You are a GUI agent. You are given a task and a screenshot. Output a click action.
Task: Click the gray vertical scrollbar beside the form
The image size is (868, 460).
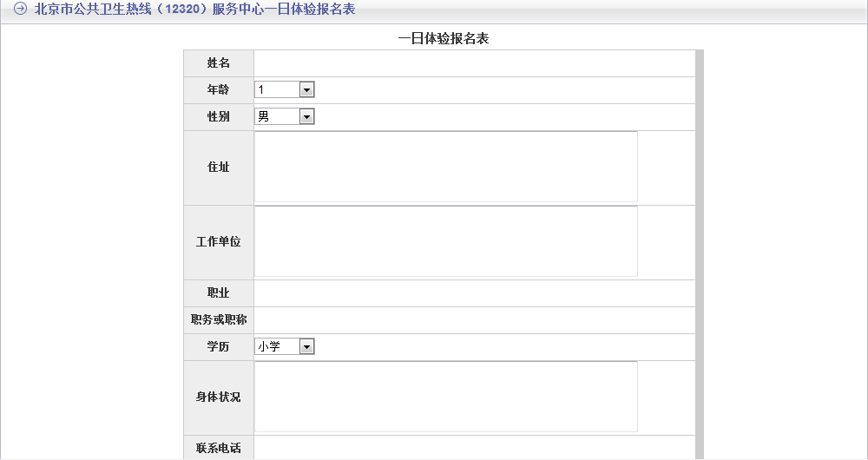(x=700, y=254)
